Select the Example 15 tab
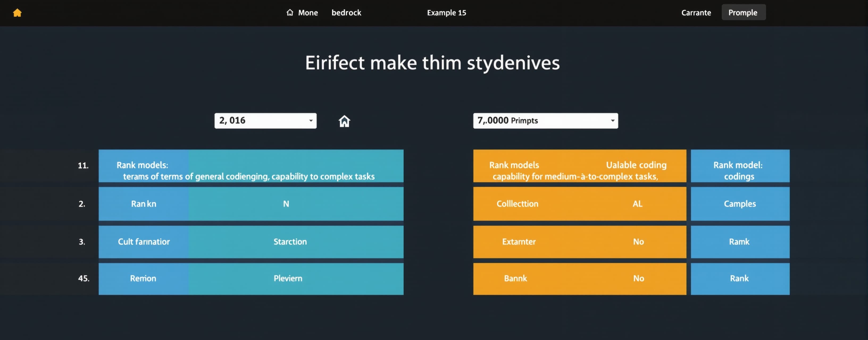 pos(446,13)
